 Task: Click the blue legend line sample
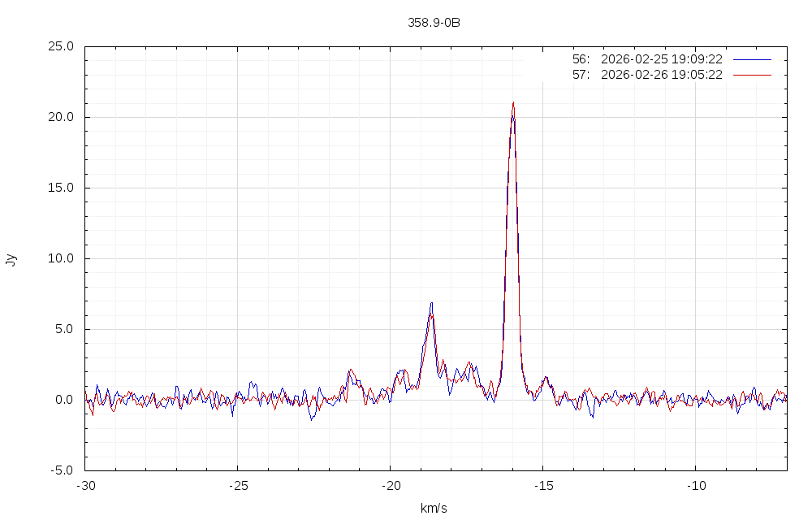click(x=751, y=59)
